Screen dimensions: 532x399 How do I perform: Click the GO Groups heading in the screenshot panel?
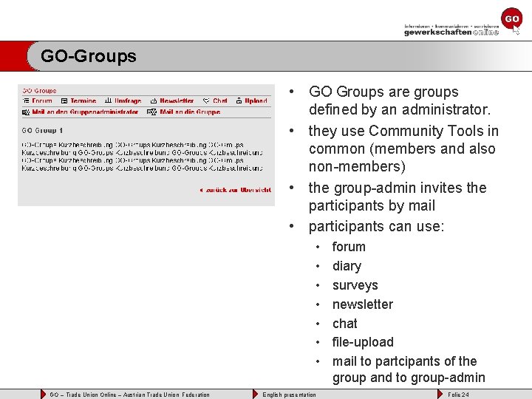point(39,91)
